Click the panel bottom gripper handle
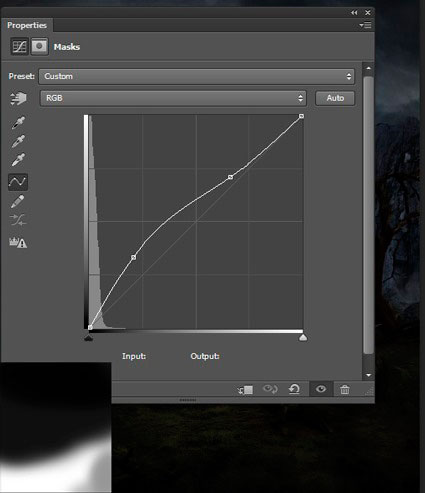The image size is (425, 493). click(x=188, y=400)
